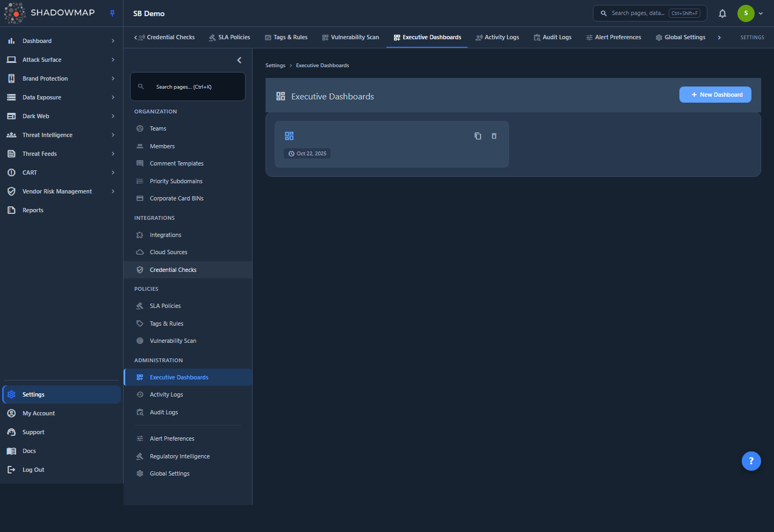Screen dimensions: 774x532
Task: Open Teams in the settings panel
Action: 188,128
